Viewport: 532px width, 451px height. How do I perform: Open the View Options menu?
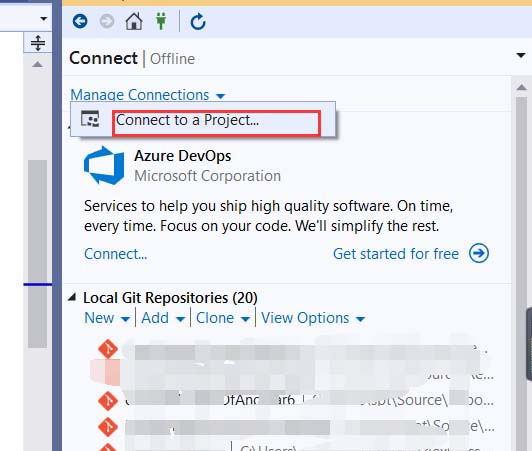[x=313, y=318]
